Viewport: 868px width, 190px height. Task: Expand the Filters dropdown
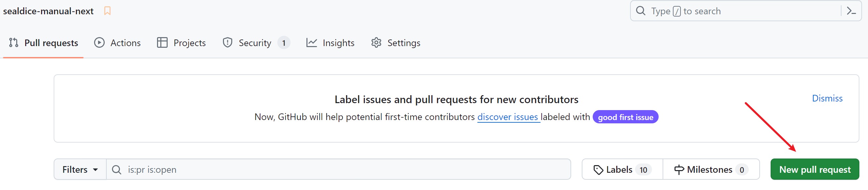tap(80, 170)
